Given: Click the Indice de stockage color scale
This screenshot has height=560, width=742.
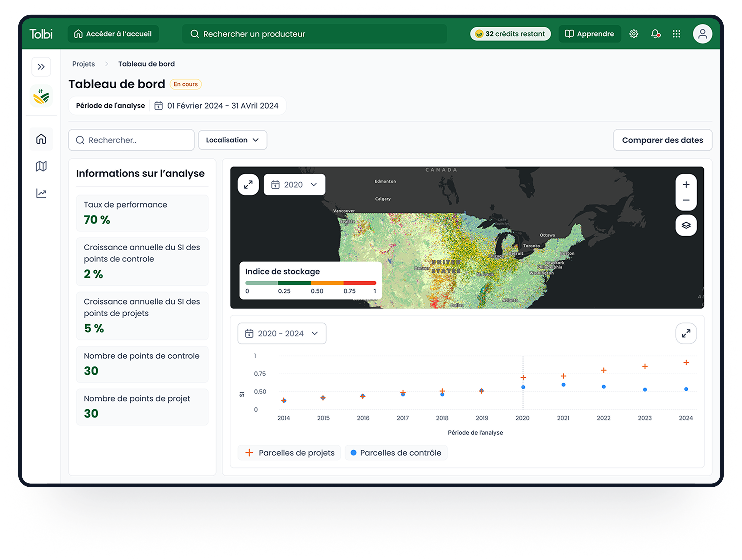Looking at the screenshot, I should (311, 283).
